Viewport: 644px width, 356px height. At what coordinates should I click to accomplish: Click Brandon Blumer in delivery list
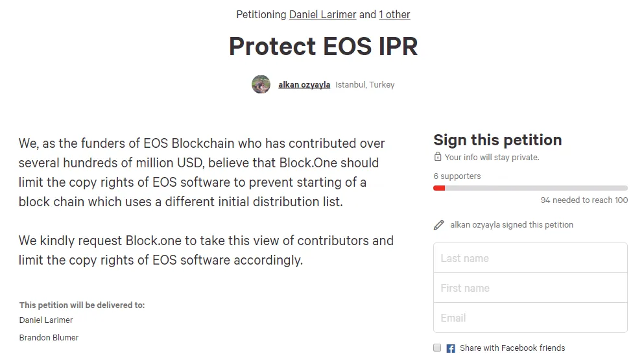[49, 338]
